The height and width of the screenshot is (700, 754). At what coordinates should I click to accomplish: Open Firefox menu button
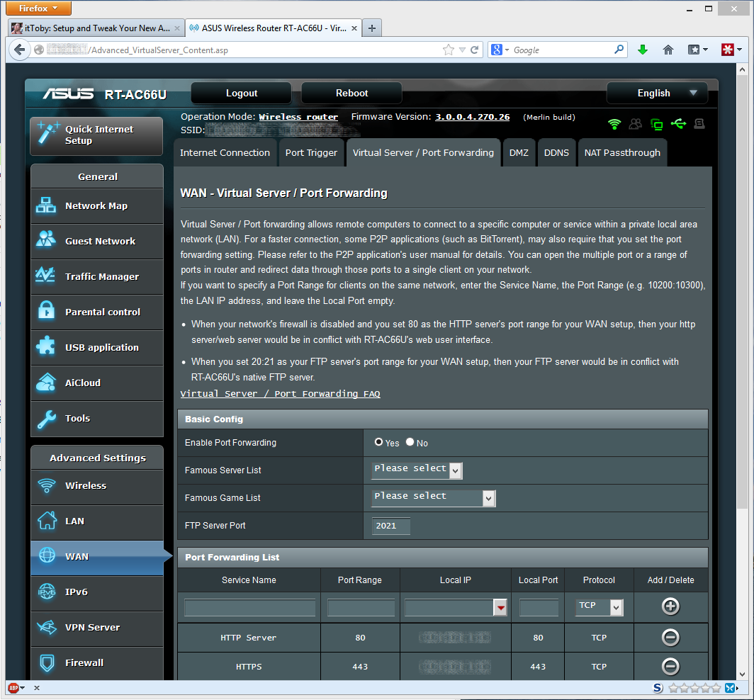click(x=38, y=9)
